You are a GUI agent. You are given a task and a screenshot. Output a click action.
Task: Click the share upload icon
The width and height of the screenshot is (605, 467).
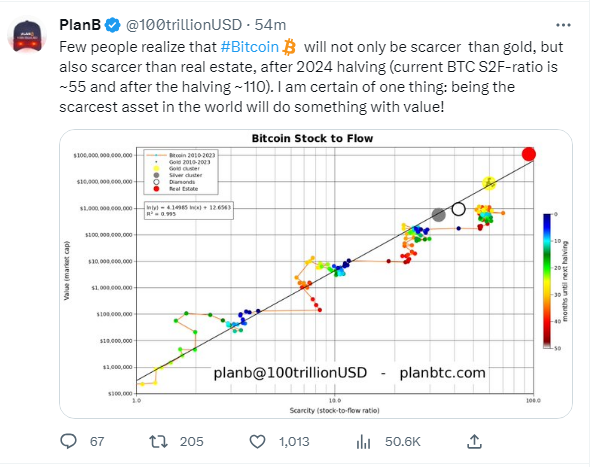point(474,441)
